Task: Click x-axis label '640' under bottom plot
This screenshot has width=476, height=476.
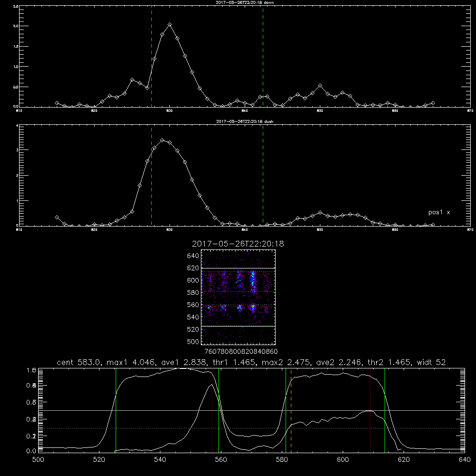Action: (x=465, y=460)
